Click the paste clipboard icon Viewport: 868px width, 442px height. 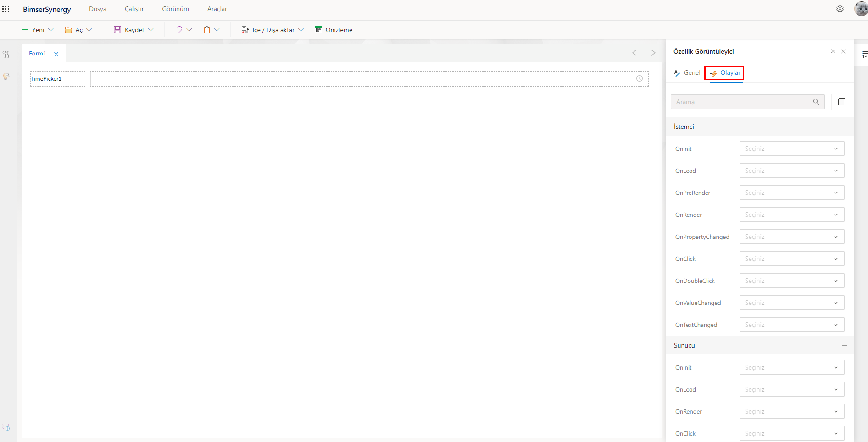pyautogui.click(x=207, y=30)
